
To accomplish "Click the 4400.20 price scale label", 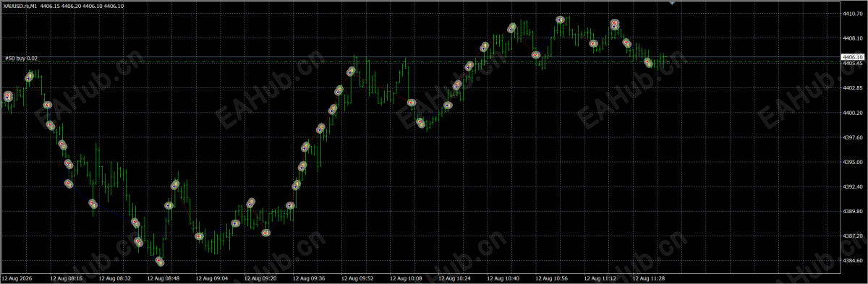I will 852,113.
